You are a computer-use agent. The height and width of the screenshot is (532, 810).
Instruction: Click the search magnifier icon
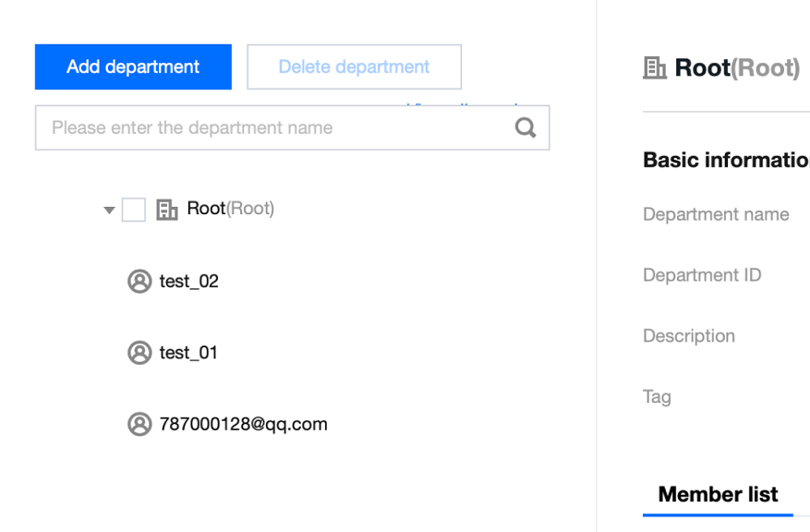pyautogui.click(x=526, y=128)
